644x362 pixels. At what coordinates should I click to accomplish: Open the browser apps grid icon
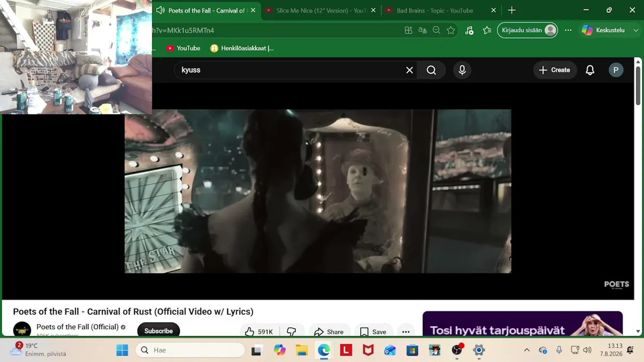pos(409,30)
